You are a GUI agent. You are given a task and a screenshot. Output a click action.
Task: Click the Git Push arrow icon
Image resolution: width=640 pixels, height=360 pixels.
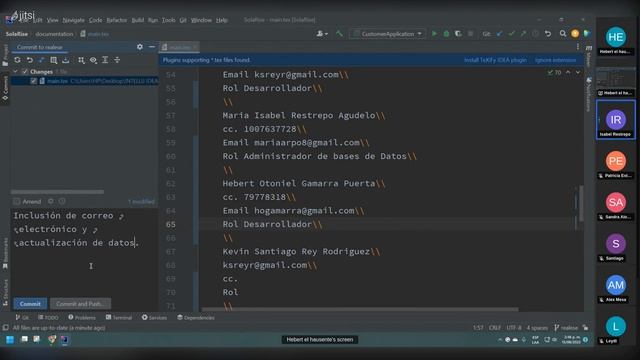[523, 33]
